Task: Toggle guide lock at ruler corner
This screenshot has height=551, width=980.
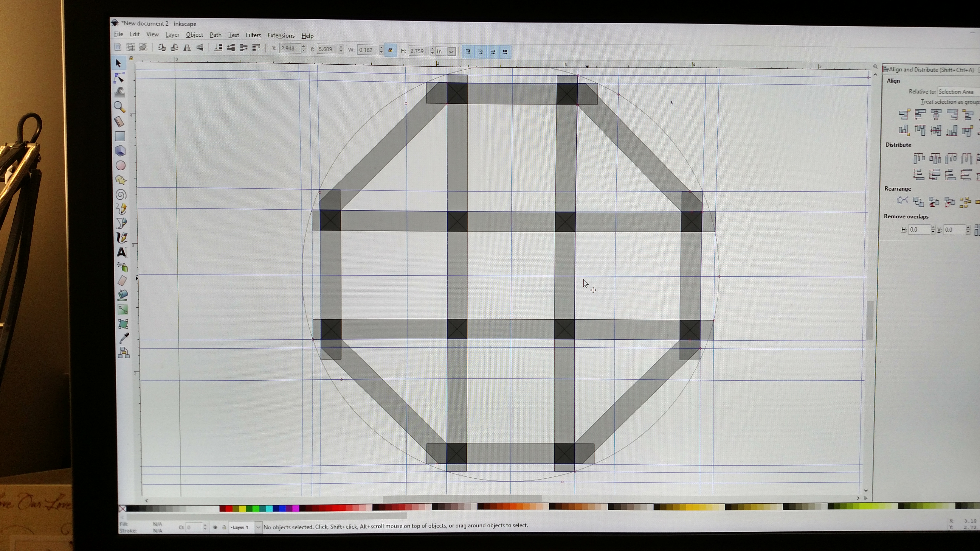Action: pyautogui.click(x=131, y=59)
